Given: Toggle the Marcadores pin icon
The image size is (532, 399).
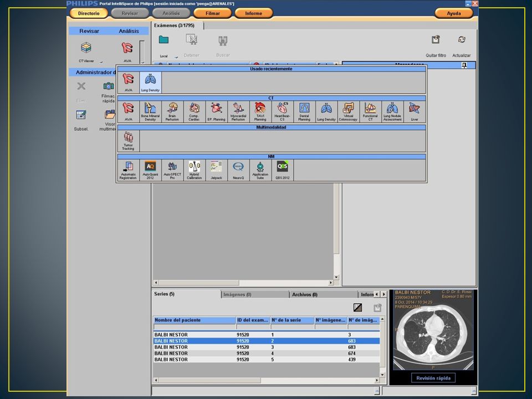Looking at the screenshot, I should [464, 65].
